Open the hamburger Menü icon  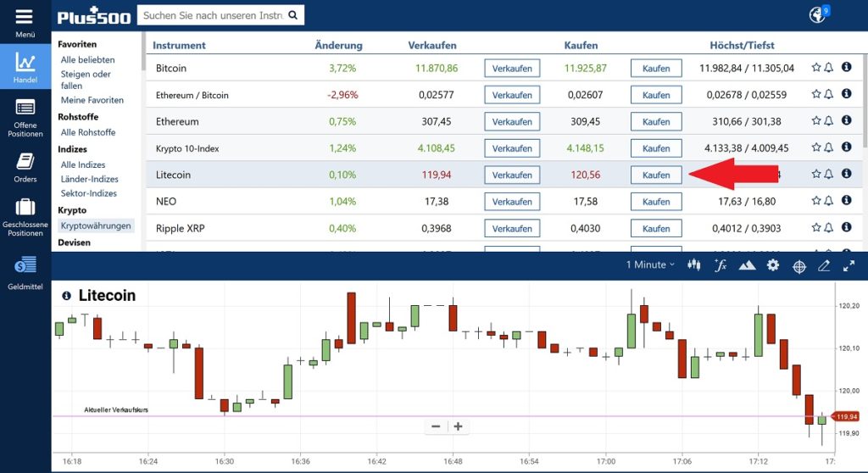(25, 17)
